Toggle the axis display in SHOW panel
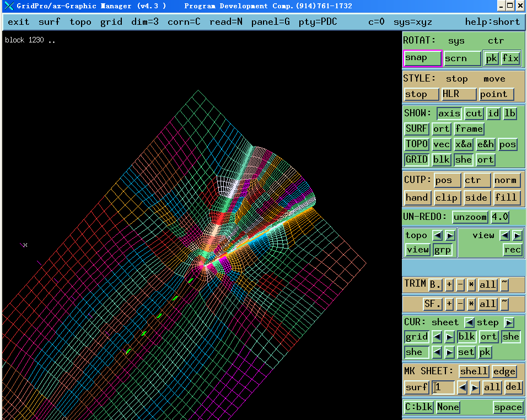 (x=449, y=114)
